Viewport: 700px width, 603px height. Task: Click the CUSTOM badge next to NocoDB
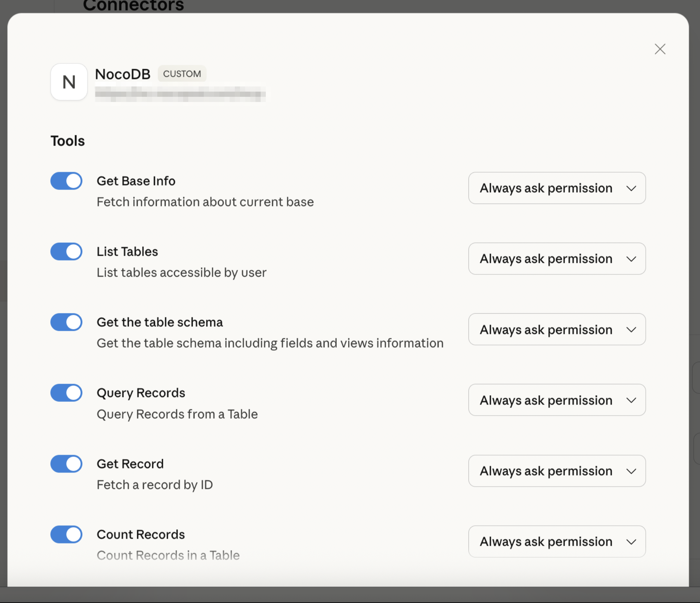point(182,74)
